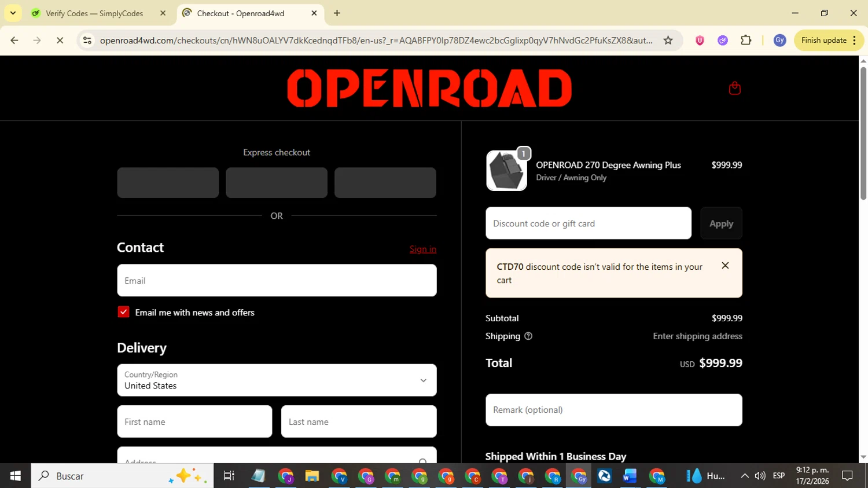Open the Gy Chrome profile avatar

click(779, 41)
